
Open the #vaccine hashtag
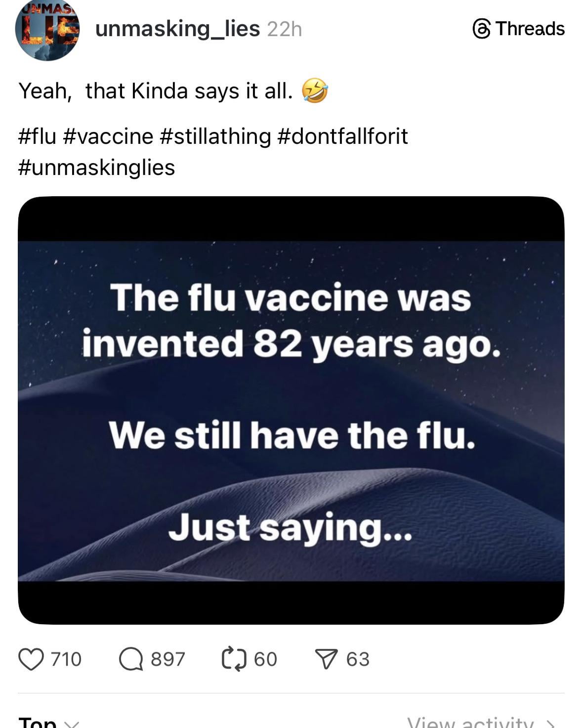(108, 136)
